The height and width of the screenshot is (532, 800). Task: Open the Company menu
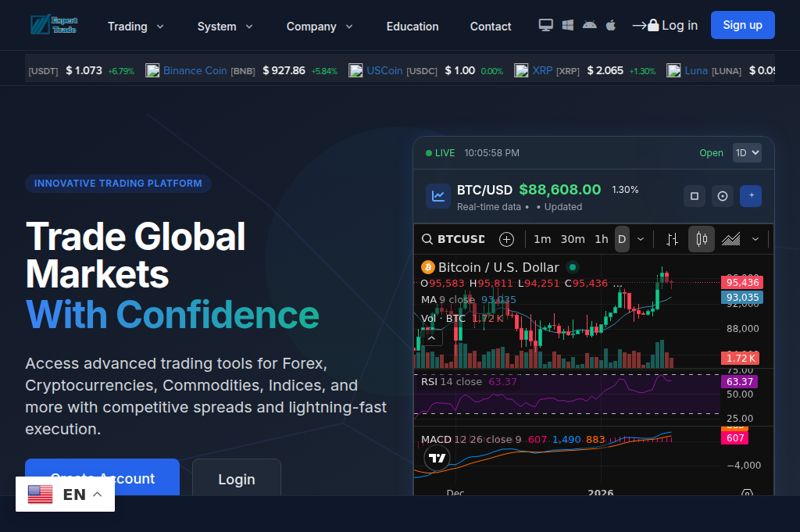coord(320,26)
